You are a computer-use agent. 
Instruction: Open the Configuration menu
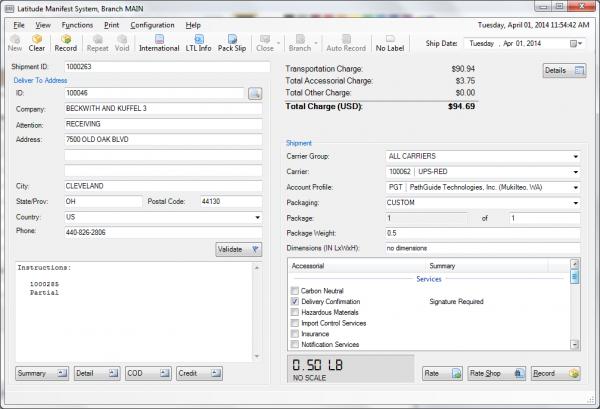pyautogui.click(x=152, y=24)
